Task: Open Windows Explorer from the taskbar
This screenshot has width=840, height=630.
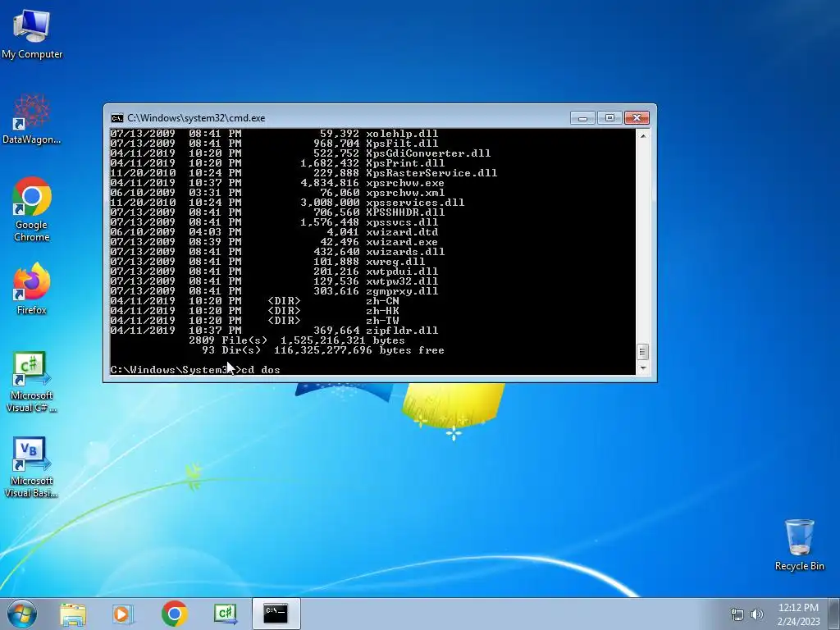Action: tap(73, 614)
